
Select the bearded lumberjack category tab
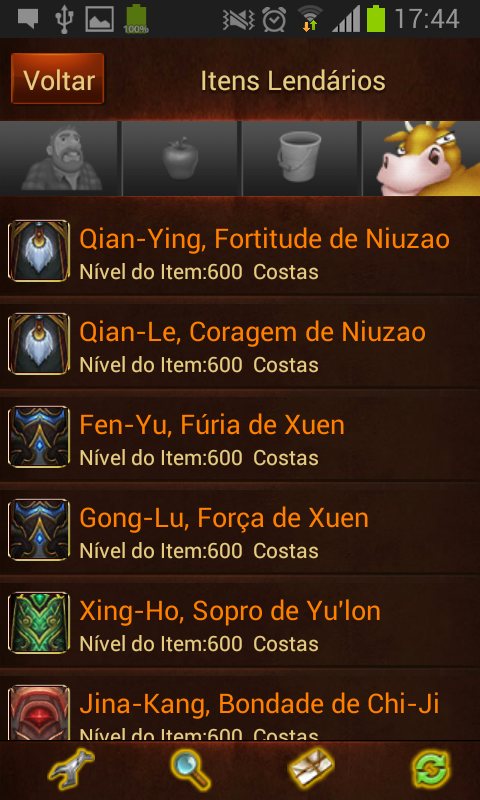coord(60,158)
